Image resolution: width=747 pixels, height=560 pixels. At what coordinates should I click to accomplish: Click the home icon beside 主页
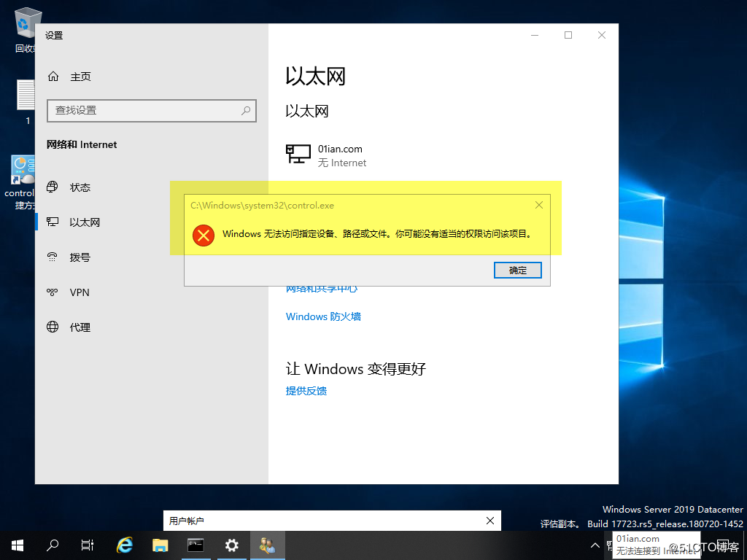point(53,76)
